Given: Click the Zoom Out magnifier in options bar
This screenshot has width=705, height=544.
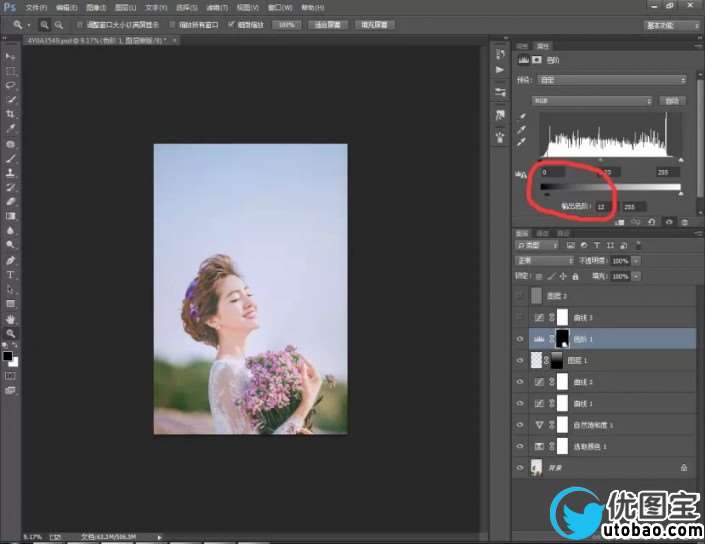Looking at the screenshot, I should (58, 25).
